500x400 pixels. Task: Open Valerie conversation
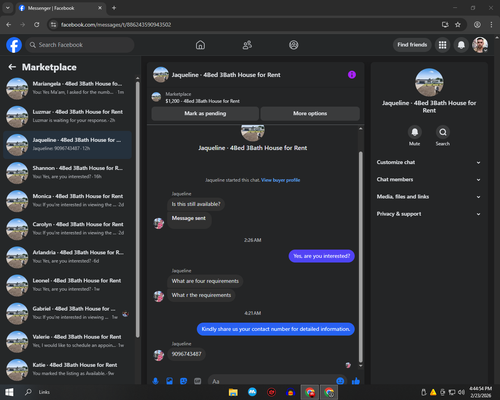(x=67, y=342)
